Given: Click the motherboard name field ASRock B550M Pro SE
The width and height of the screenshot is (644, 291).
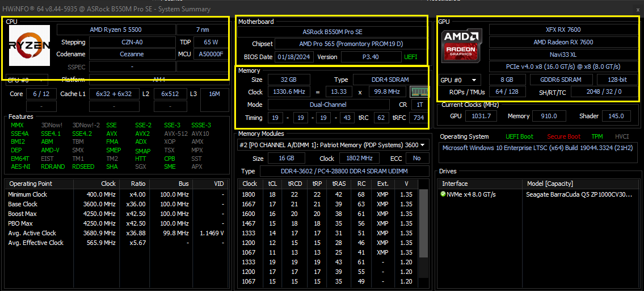Looking at the screenshot, I should pyautogui.click(x=332, y=32).
